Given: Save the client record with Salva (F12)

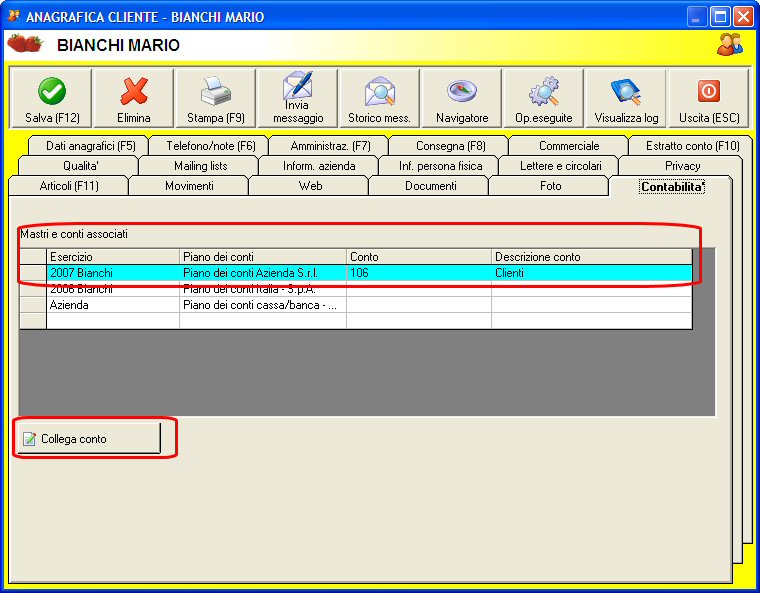Looking at the screenshot, I should coord(51,98).
